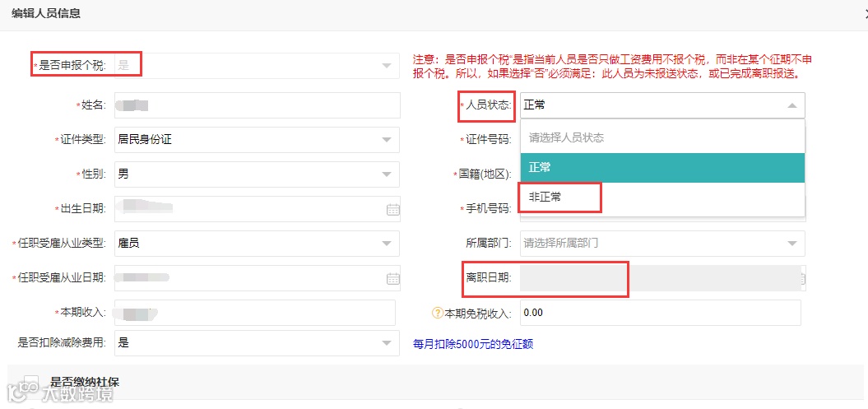
Task: Click the help icon beside 本期免税收入
Action: 438,313
